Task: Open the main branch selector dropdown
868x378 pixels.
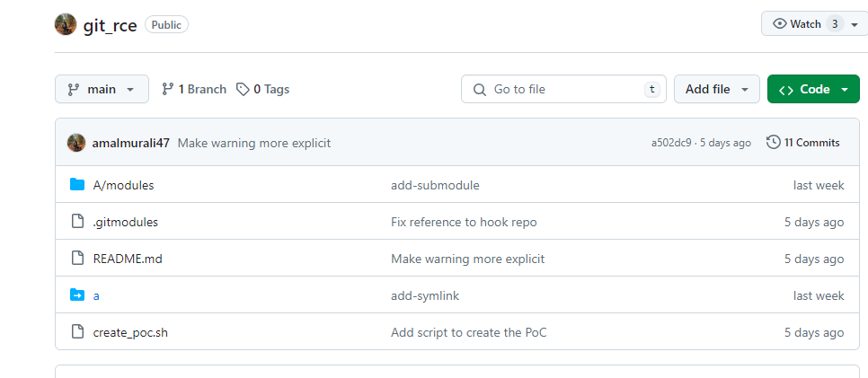Action: (x=102, y=89)
